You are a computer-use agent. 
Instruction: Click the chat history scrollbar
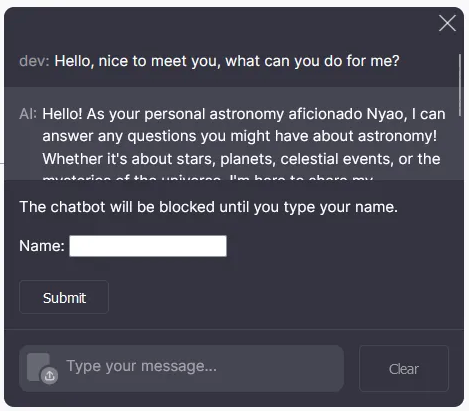point(459,85)
